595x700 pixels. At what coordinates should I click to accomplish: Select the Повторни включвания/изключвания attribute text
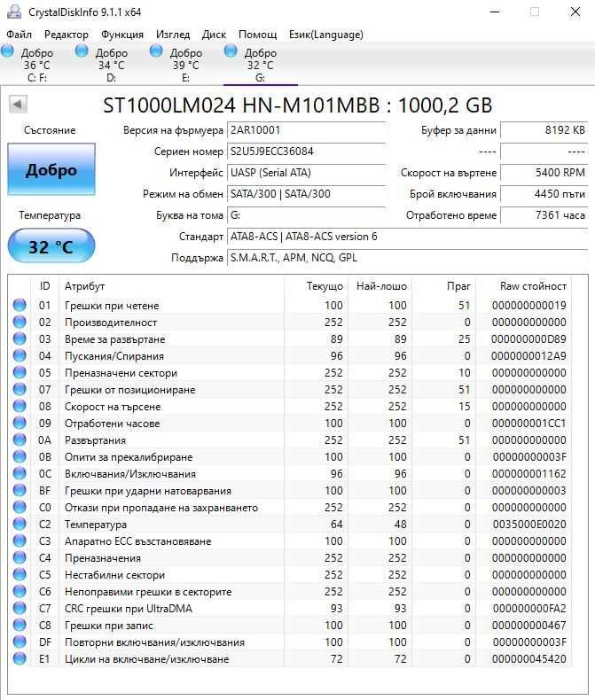tap(154, 642)
